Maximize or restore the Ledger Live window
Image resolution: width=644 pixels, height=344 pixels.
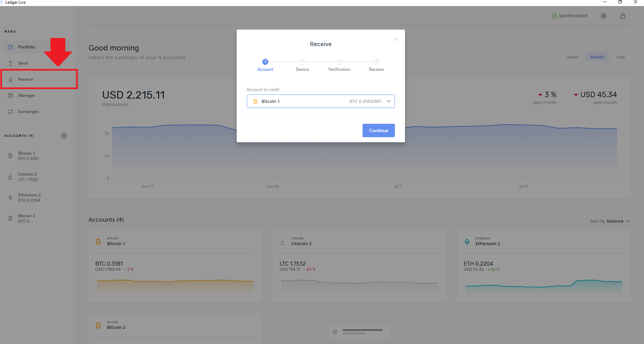(x=620, y=2)
